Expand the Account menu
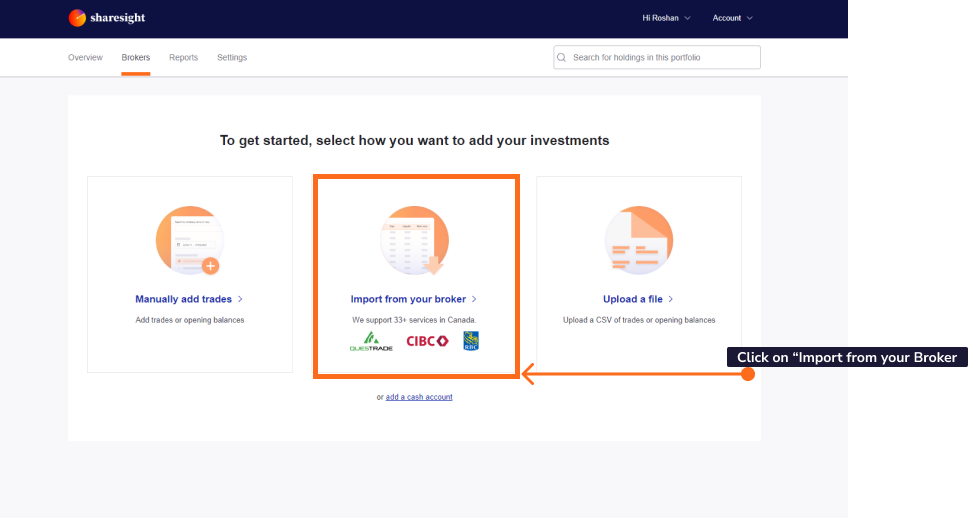 (733, 18)
